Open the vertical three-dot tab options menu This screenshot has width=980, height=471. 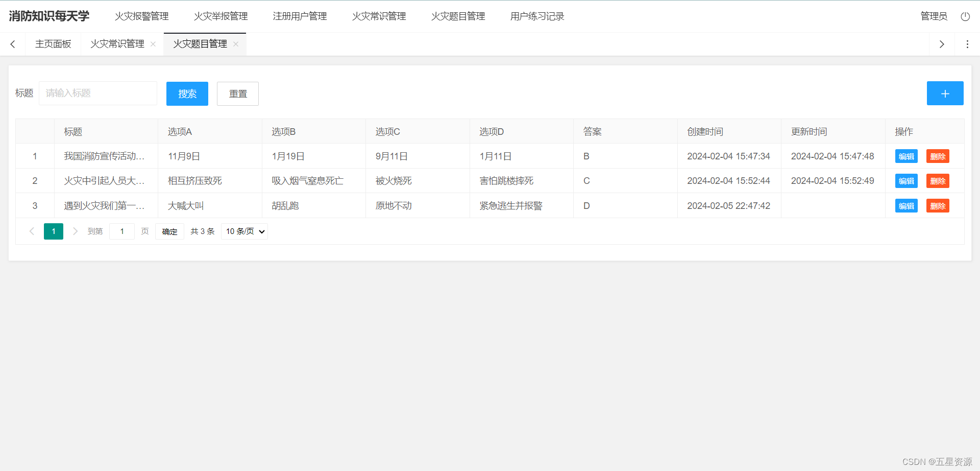[x=967, y=44]
